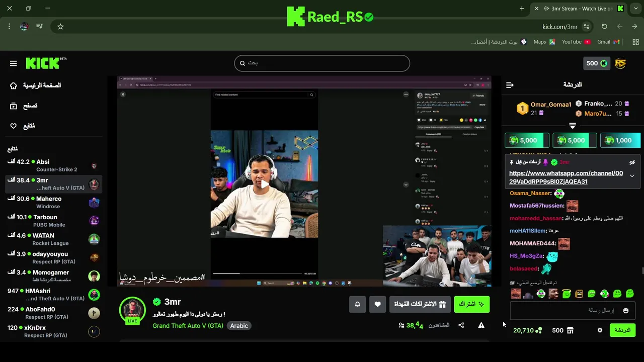
Task: Open Maro7u third place gifter entry
Action: point(603,114)
